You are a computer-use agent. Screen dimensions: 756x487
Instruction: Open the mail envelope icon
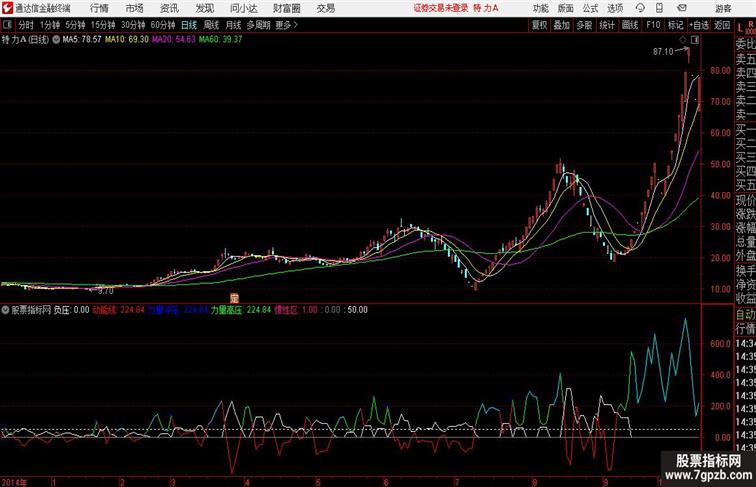[682, 8]
